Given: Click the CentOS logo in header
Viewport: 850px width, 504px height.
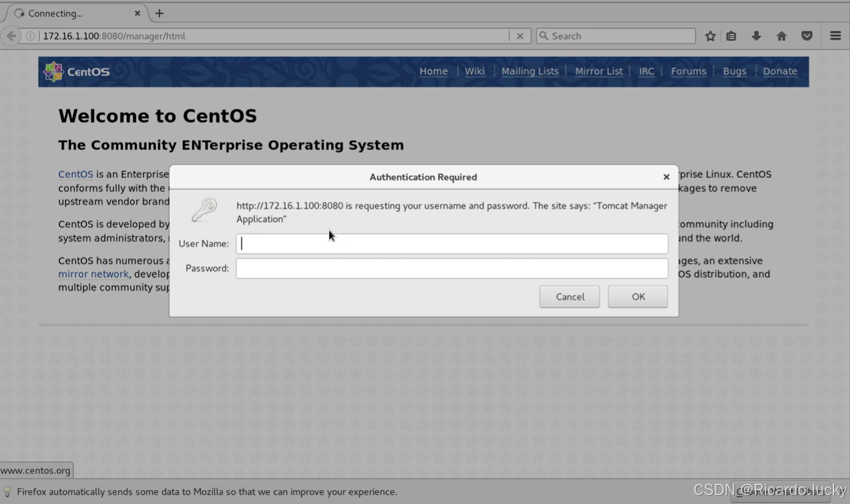Looking at the screenshot, I should pyautogui.click(x=76, y=72).
